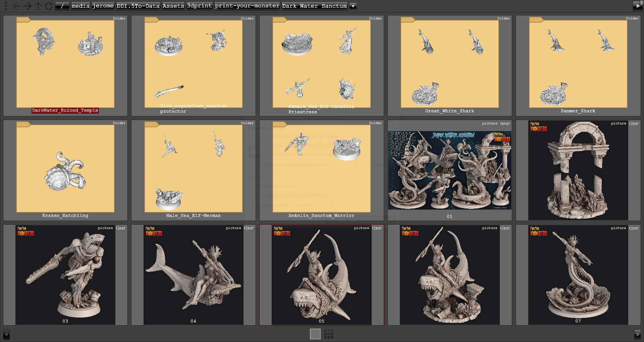The image size is (644, 342).
Task: Click the Kraken_Hatchling label
Action: coord(65,216)
